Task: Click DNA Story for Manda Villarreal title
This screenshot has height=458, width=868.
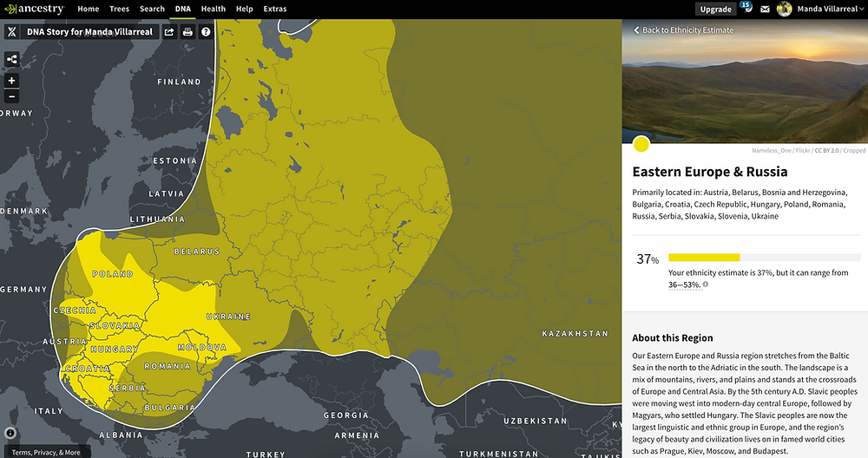Action: [89, 32]
